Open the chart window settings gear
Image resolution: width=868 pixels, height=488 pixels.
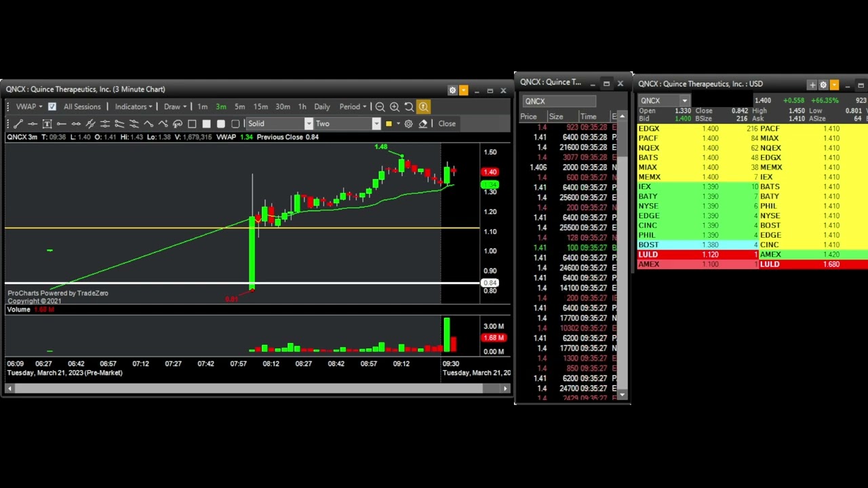tap(452, 90)
